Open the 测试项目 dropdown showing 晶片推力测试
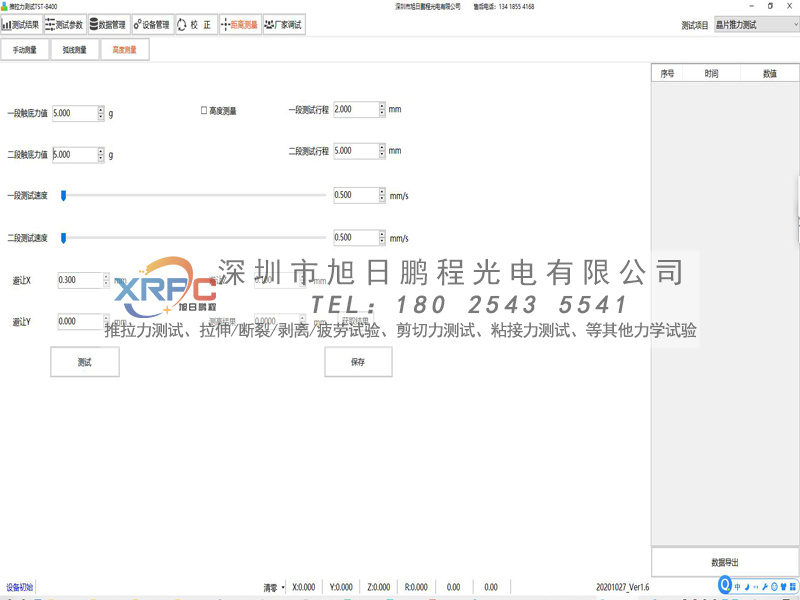Viewport: 800px width, 600px height. pos(757,24)
